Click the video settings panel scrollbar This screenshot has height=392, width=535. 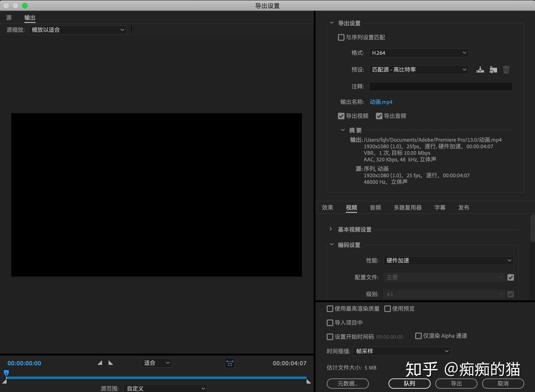click(532, 228)
